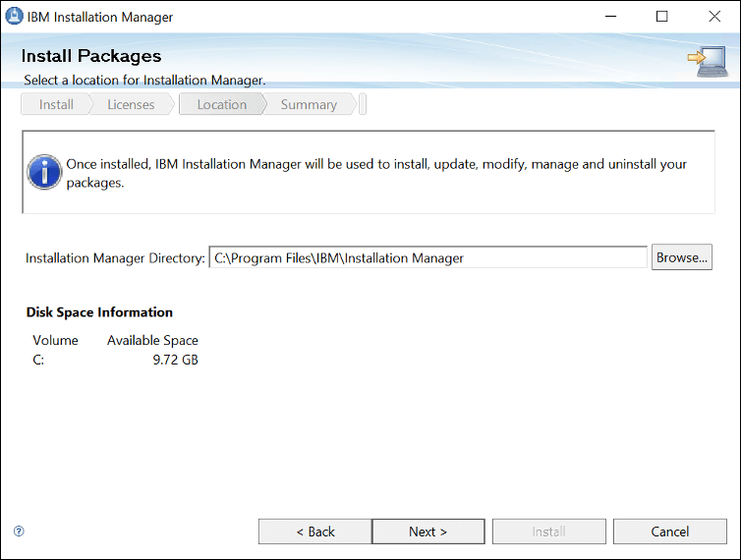The image size is (741, 560).
Task: Focus the Installation Manager Directory field
Action: pos(428,257)
